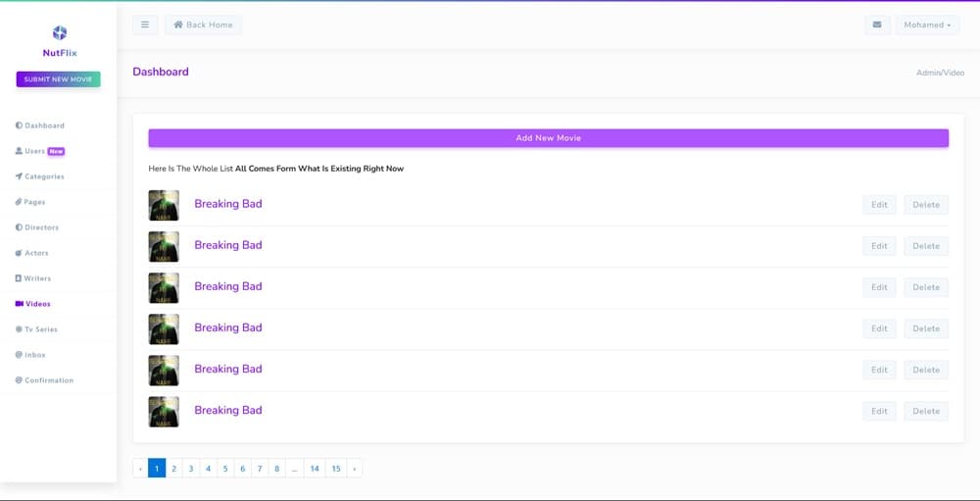Open the Mohamed user dropdown

(x=927, y=25)
